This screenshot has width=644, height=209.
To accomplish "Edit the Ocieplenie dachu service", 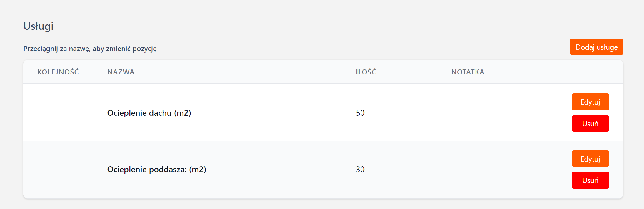I will click(x=590, y=102).
